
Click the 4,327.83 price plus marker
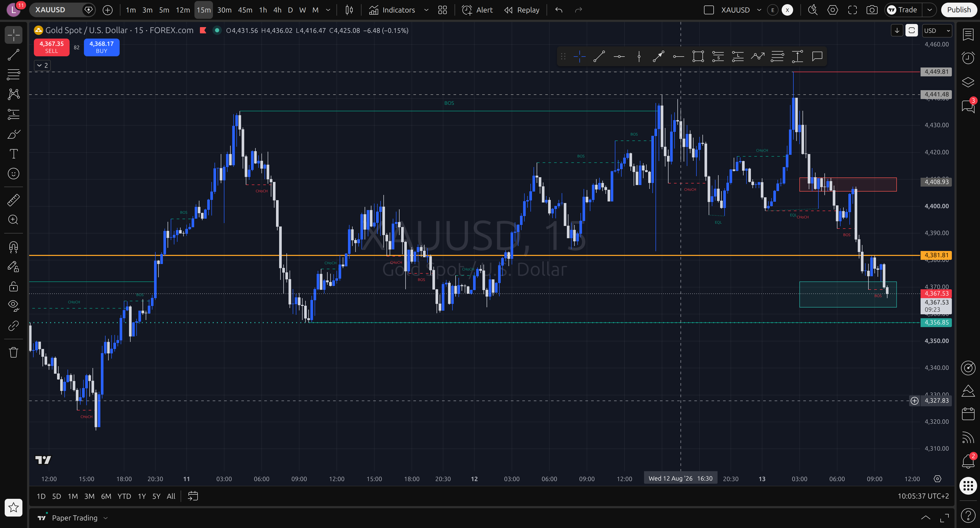click(x=915, y=401)
